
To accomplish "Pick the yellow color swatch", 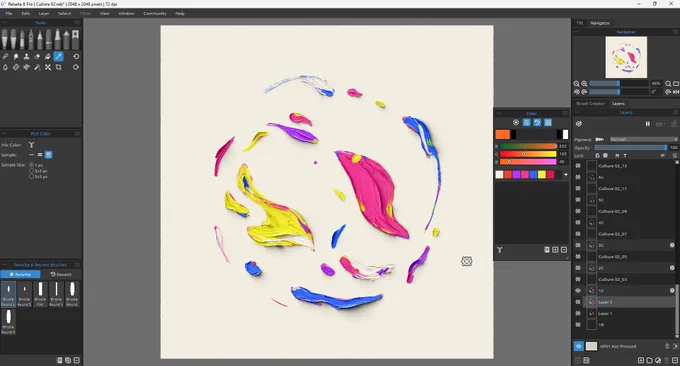I will pyautogui.click(x=542, y=174).
